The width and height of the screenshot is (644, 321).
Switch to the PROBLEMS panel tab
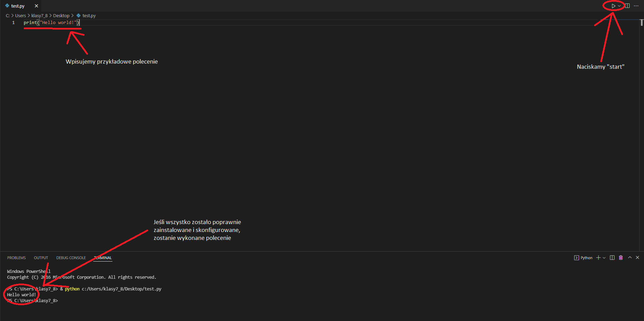point(17,258)
